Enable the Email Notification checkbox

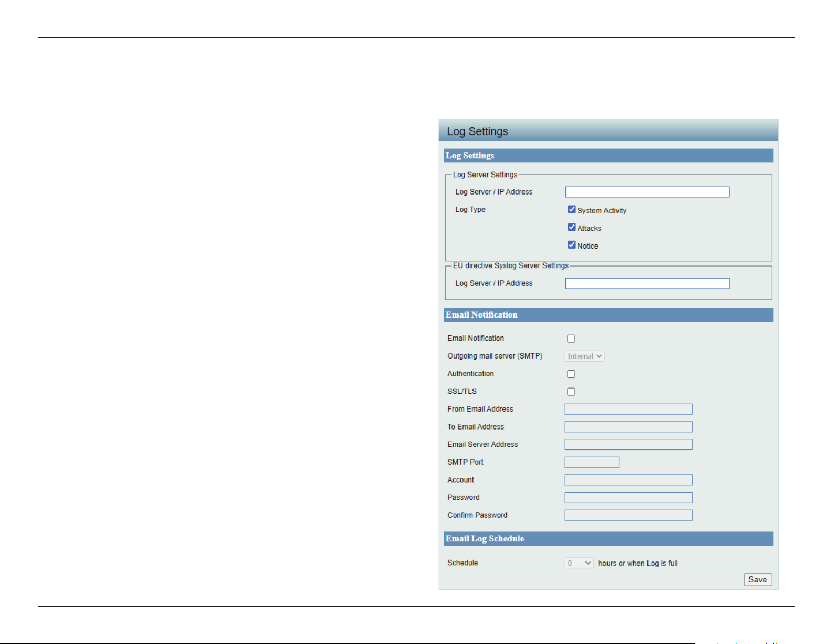pos(571,339)
